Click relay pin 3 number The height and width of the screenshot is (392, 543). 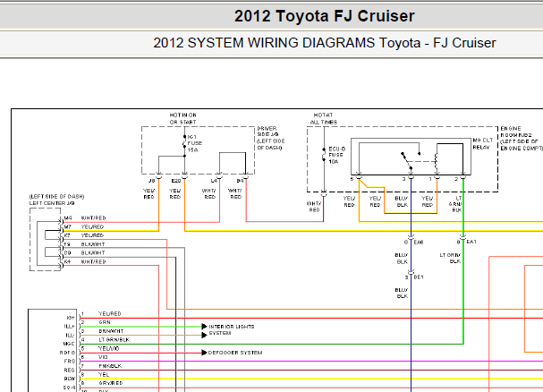pos(403,179)
